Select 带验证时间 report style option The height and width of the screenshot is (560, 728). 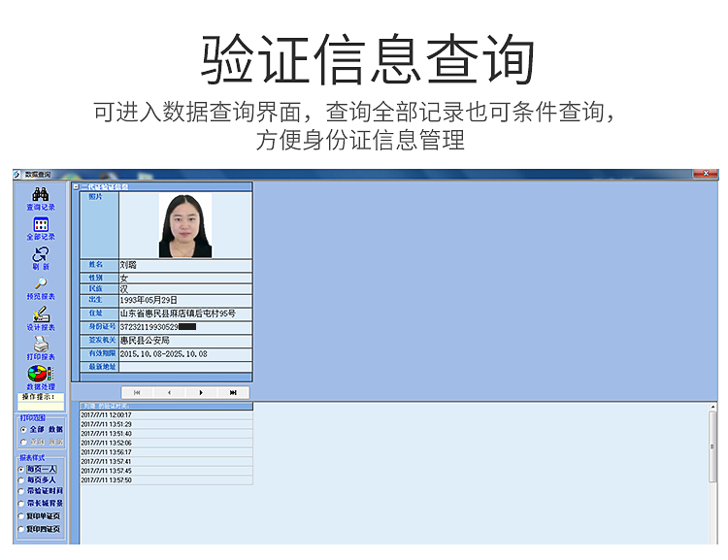click(x=21, y=492)
